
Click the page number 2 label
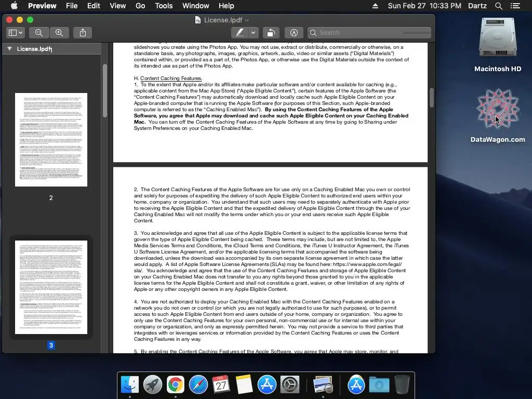pyautogui.click(x=51, y=198)
